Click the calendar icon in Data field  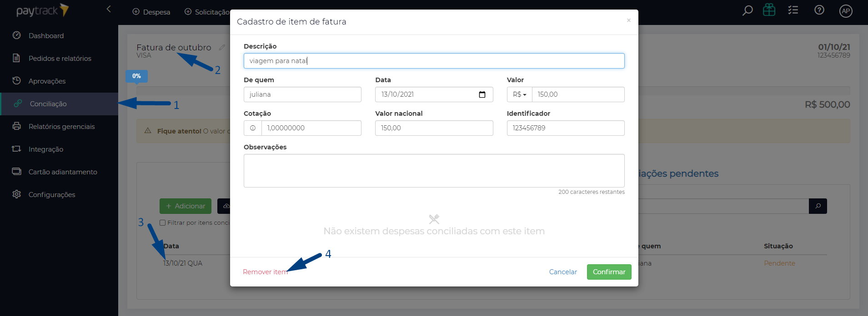(482, 94)
